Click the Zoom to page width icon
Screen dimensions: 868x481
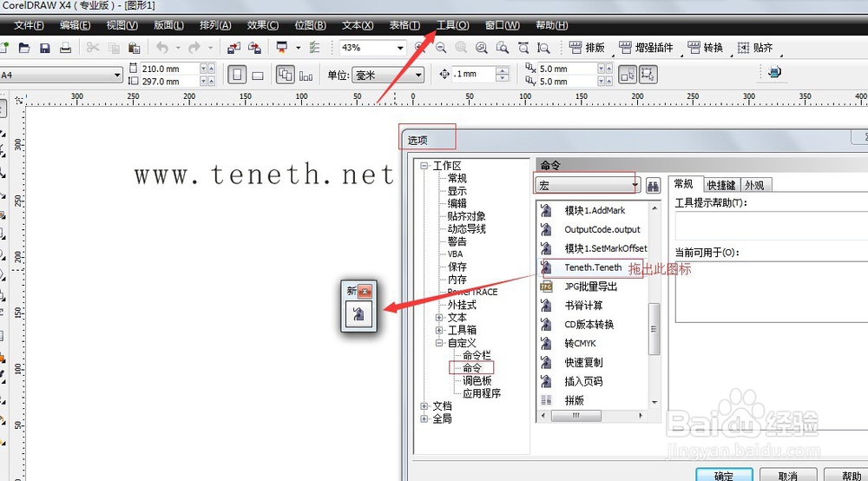523,48
